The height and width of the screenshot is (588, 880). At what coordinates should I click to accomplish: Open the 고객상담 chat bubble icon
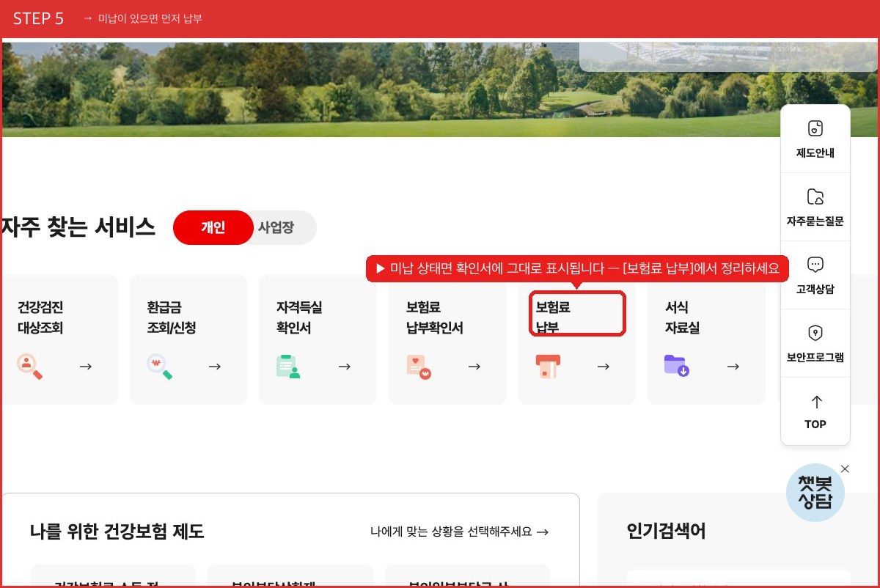pyautogui.click(x=815, y=265)
